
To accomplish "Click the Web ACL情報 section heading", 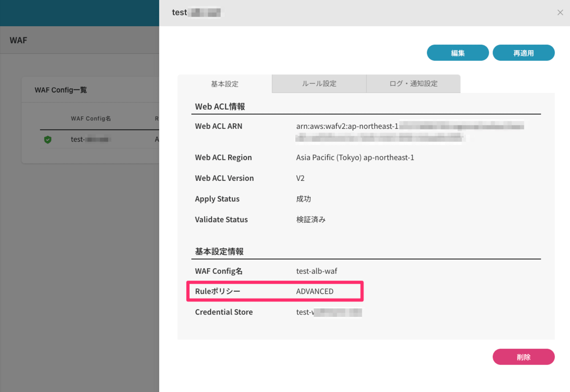I will click(220, 107).
